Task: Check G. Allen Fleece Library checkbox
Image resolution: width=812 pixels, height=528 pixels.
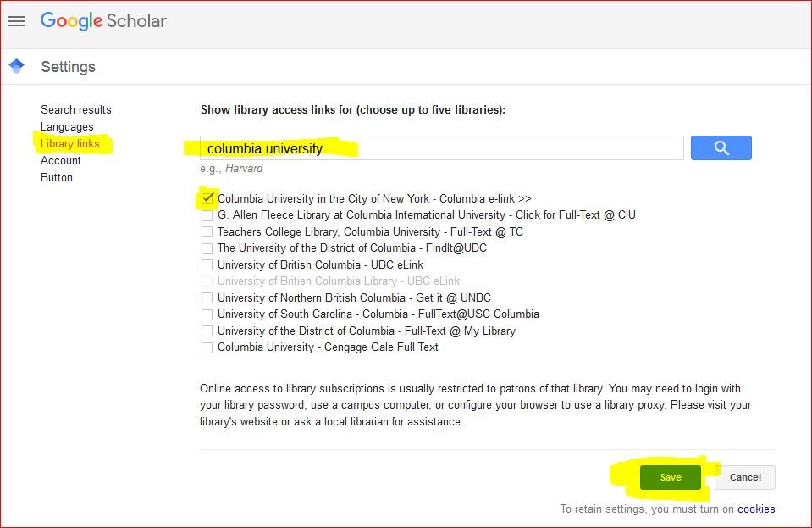Action: (x=207, y=215)
